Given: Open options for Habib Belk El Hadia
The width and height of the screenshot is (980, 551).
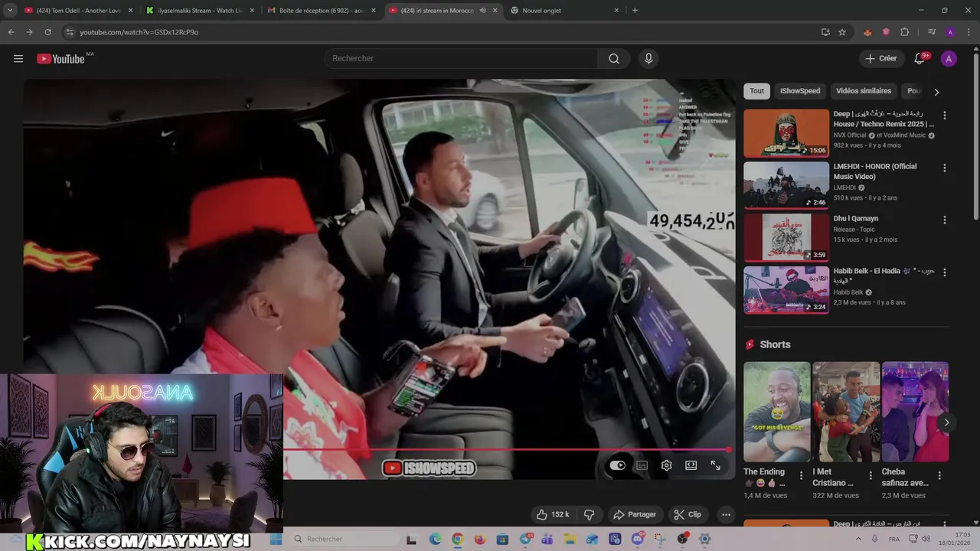Looking at the screenshot, I should pyautogui.click(x=944, y=272).
